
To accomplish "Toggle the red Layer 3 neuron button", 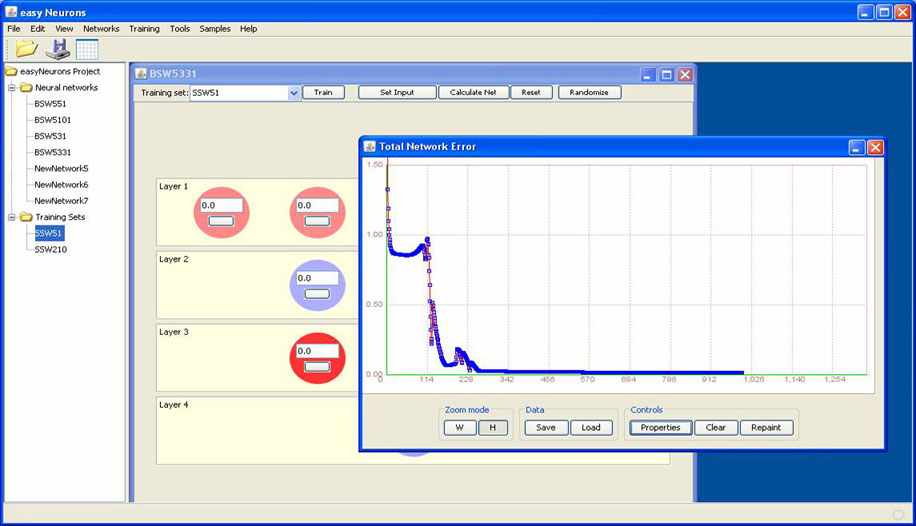I will click(x=318, y=367).
